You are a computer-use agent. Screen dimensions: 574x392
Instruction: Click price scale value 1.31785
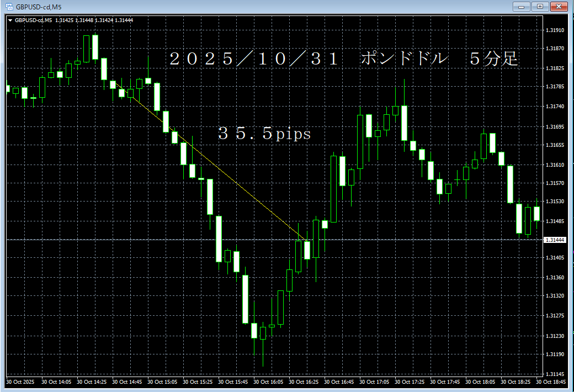click(x=555, y=87)
